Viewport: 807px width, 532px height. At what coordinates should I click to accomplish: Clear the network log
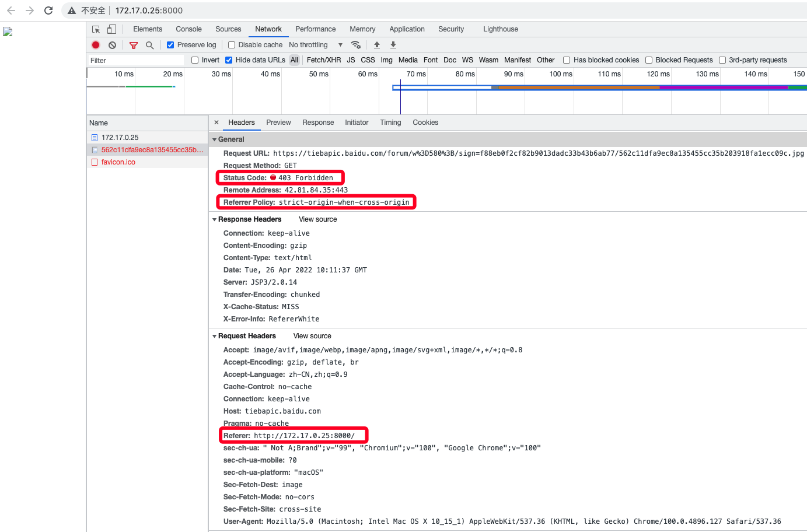[x=111, y=45]
